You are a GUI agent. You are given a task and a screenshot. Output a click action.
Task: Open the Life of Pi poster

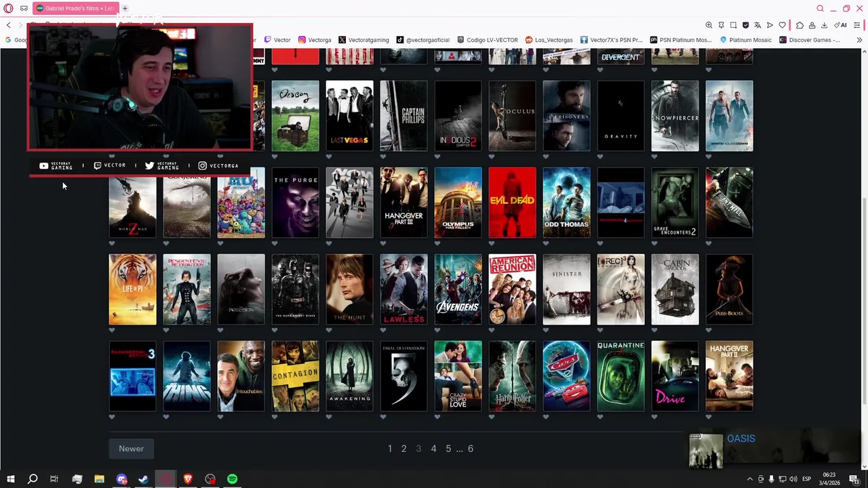(x=133, y=289)
